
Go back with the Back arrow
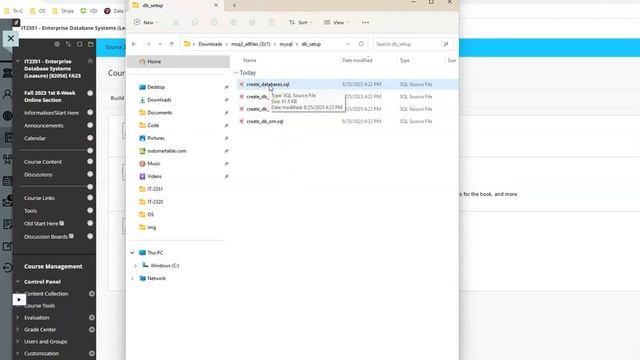click(134, 44)
